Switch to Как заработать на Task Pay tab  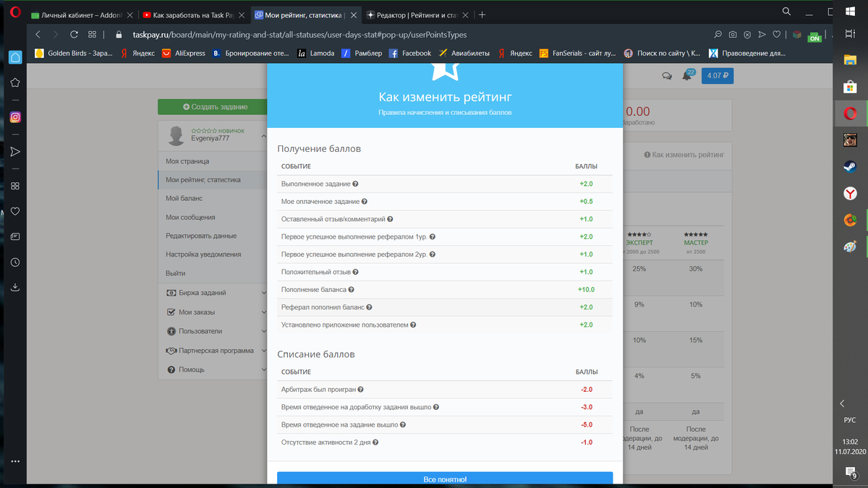[x=194, y=14]
